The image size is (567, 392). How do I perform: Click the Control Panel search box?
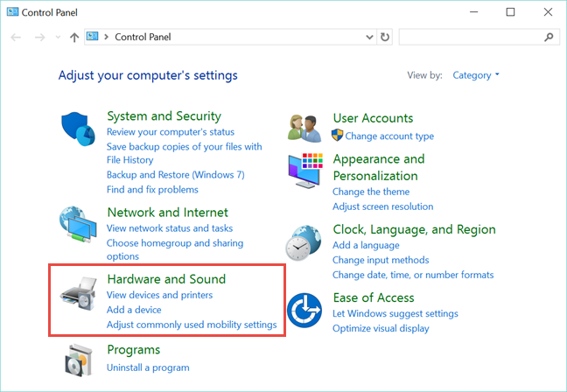pyautogui.click(x=471, y=38)
